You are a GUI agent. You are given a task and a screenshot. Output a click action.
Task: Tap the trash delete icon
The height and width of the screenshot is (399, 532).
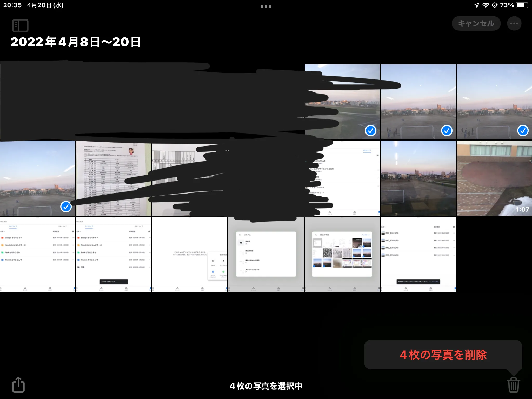click(x=513, y=385)
